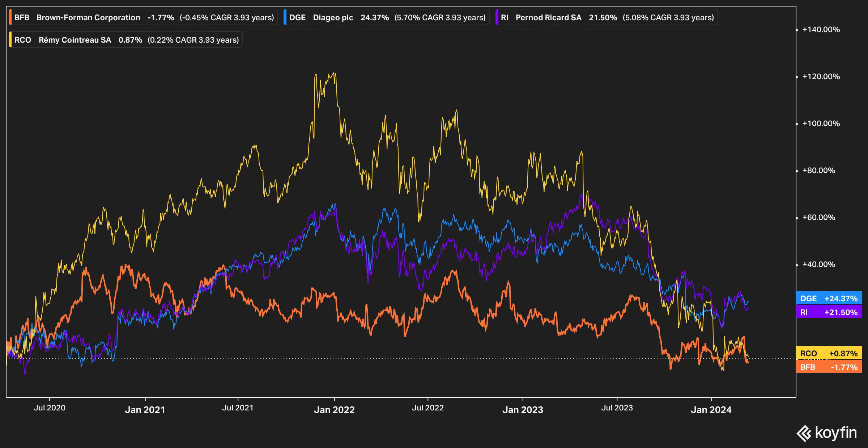Click the orange BFB color bar in legend

point(10,17)
